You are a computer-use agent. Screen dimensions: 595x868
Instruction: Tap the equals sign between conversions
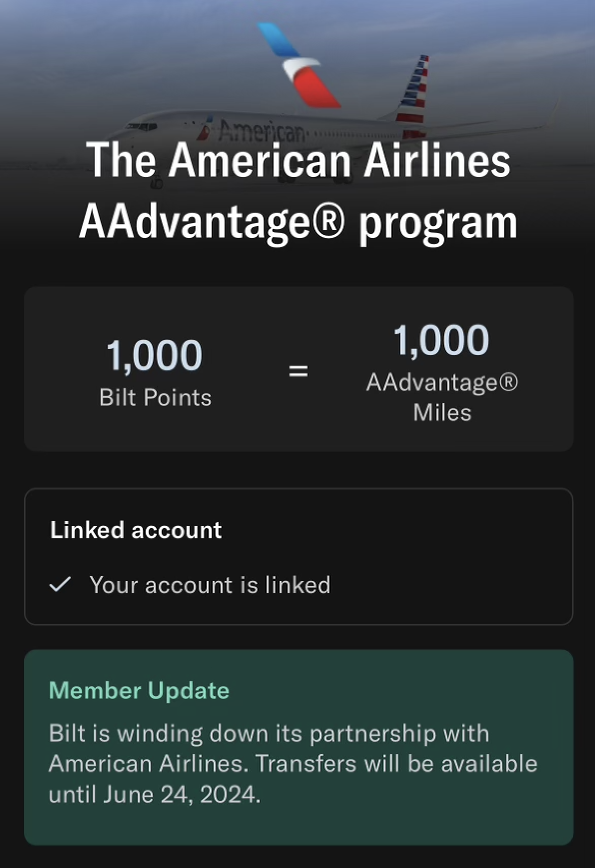pos(299,370)
